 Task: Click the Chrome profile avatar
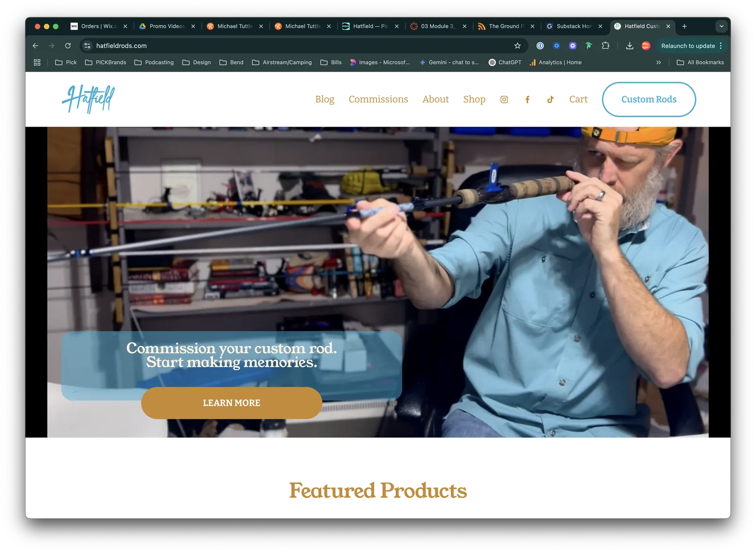point(646,46)
